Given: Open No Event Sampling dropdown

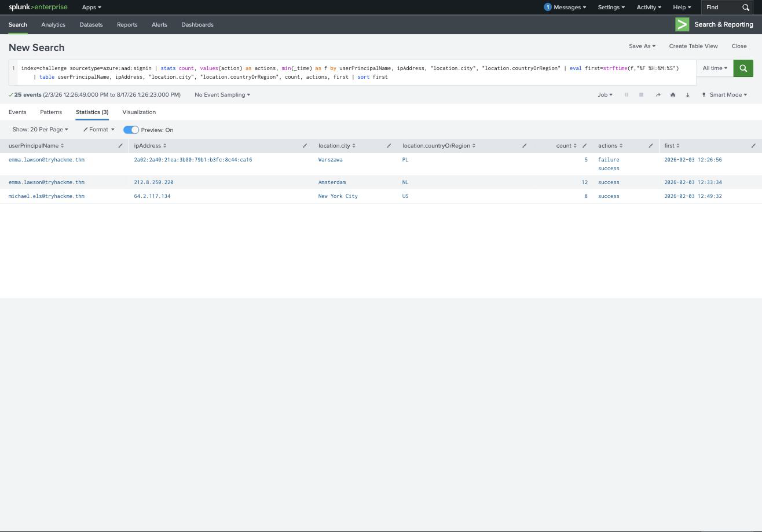Looking at the screenshot, I should [222, 95].
